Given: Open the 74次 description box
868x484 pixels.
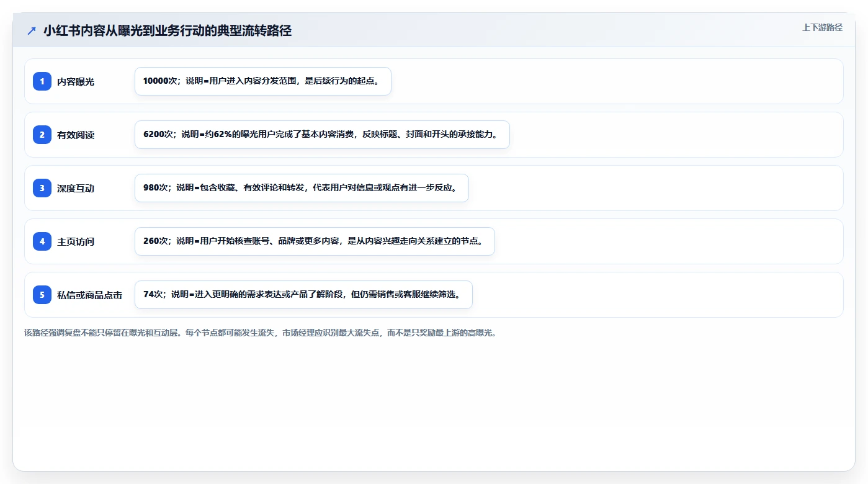Looking at the screenshot, I should coord(303,295).
